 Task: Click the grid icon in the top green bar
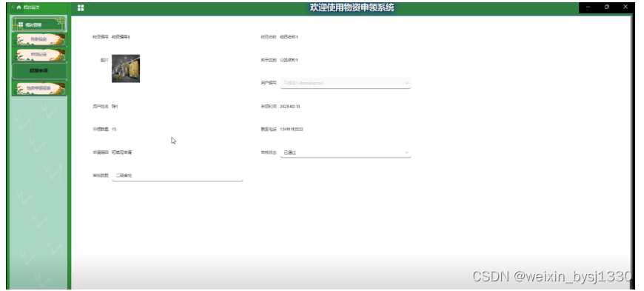[x=81, y=8]
